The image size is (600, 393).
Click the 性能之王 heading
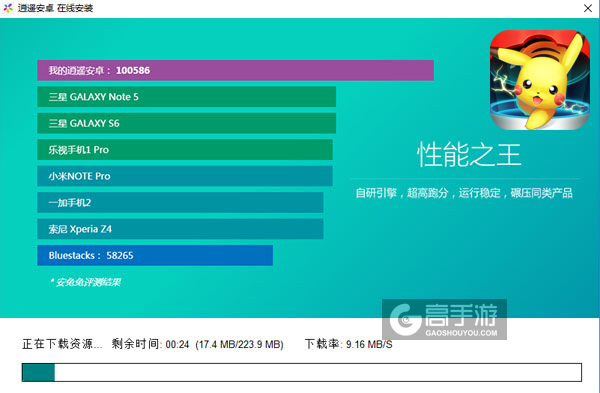(469, 155)
